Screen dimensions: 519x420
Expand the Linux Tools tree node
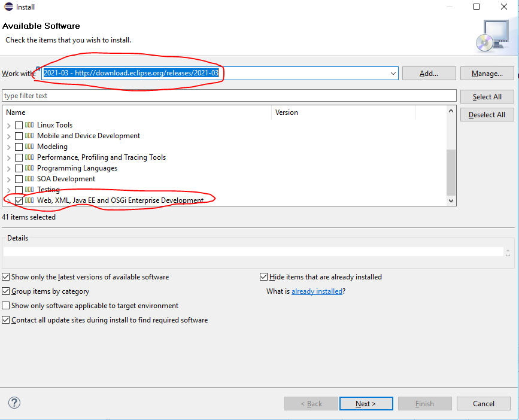coord(8,126)
